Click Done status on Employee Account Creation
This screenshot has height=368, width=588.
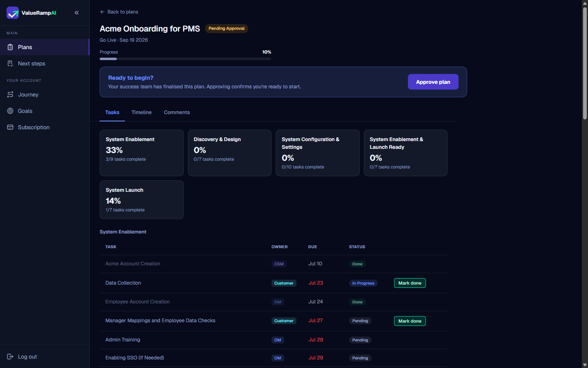357,302
